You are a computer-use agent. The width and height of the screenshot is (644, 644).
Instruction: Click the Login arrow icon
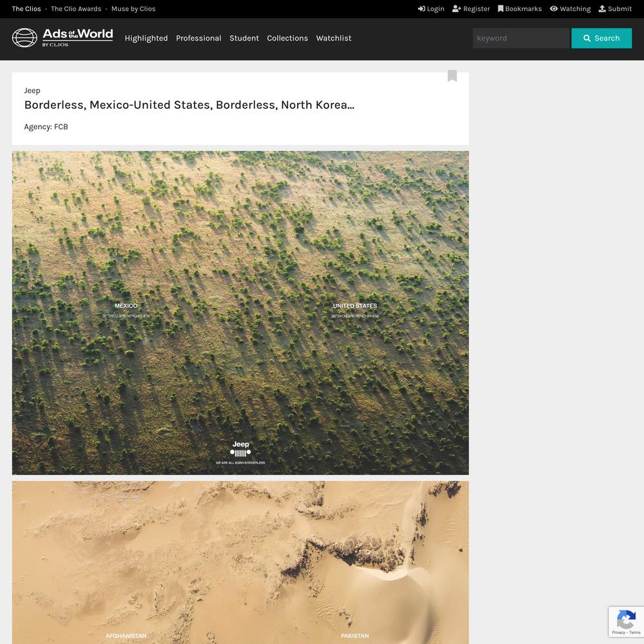tap(421, 8)
